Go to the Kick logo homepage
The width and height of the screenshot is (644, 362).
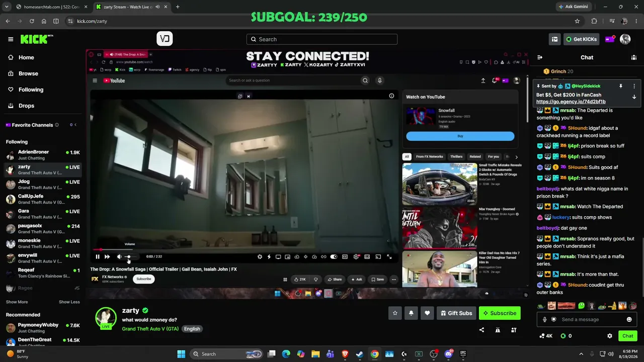[x=37, y=39]
